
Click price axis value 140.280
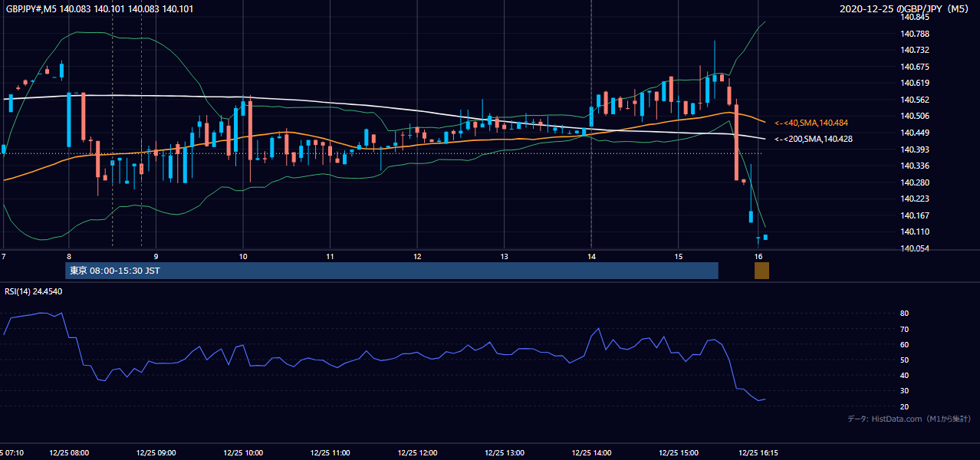(914, 182)
